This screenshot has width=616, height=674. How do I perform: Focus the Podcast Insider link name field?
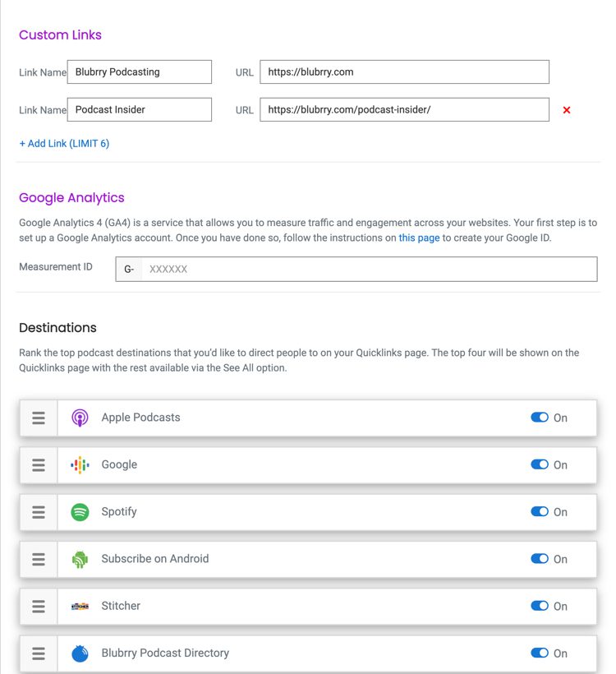point(139,109)
